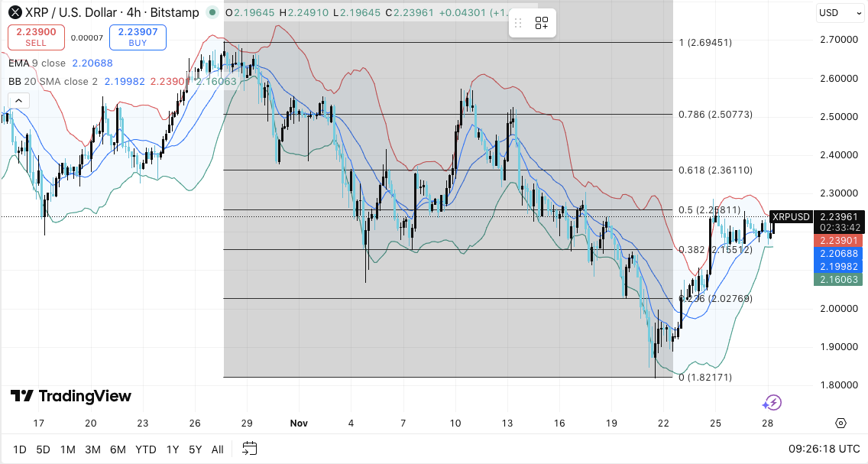The width and height of the screenshot is (868, 464).
Task: Open the USD currency dropdown
Action: 835,12
